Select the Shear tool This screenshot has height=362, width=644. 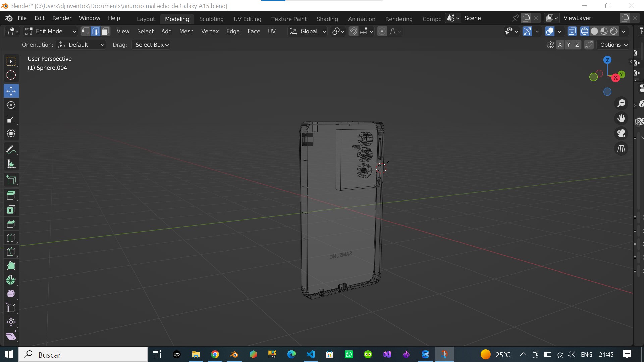click(x=11, y=336)
